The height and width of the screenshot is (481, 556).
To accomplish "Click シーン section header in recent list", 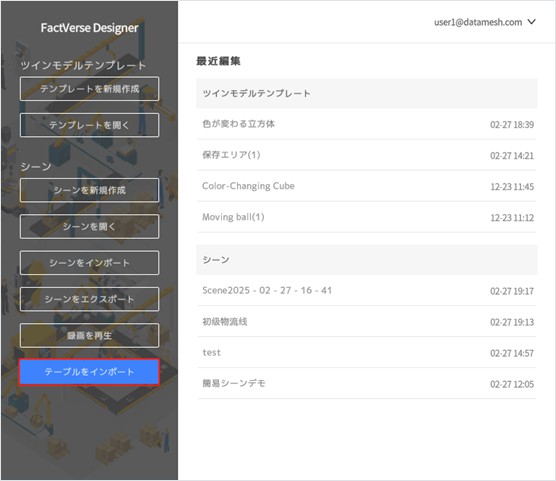I will pyautogui.click(x=367, y=260).
